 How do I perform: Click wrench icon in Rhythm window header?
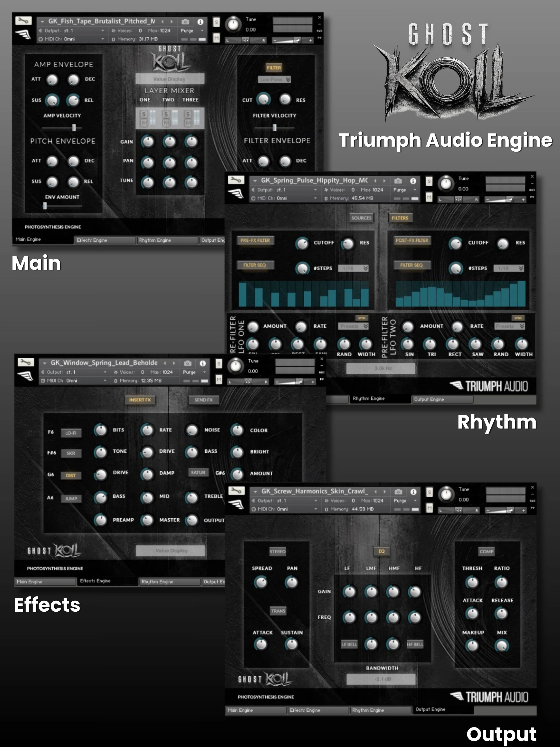(x=236, y=180)
